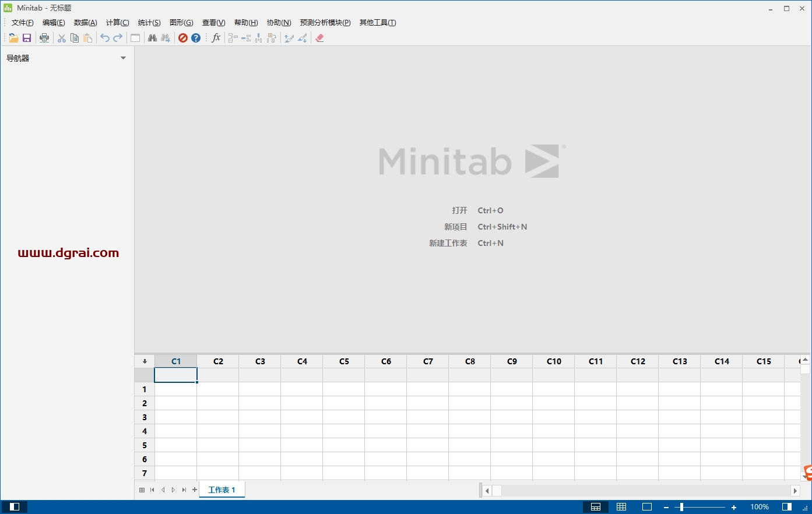812x514 pixels.
Task: Open the 数据(A) menu
Action: [x=85, y=23]
